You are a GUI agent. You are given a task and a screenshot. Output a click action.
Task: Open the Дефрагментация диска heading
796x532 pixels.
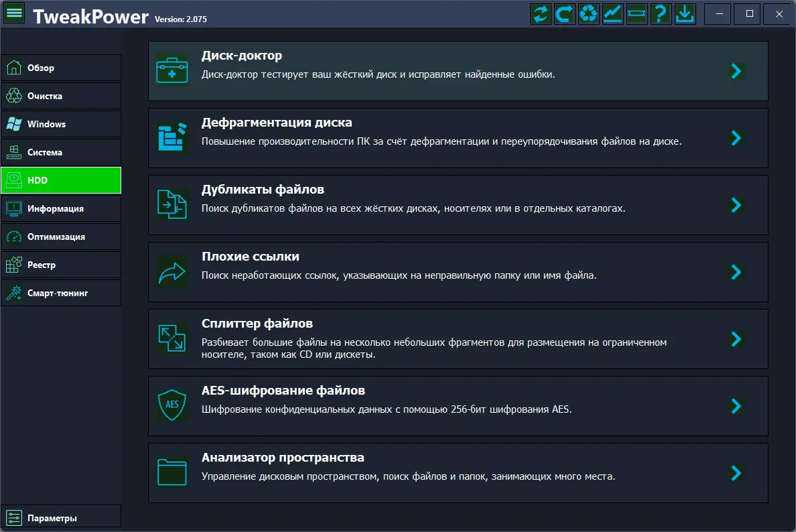click(277, 123)
